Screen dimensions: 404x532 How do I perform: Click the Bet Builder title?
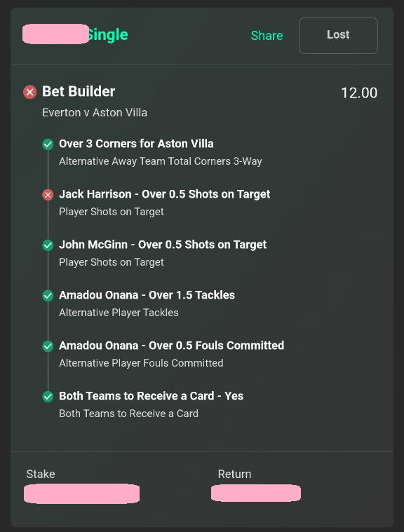(x=79, y=92)
